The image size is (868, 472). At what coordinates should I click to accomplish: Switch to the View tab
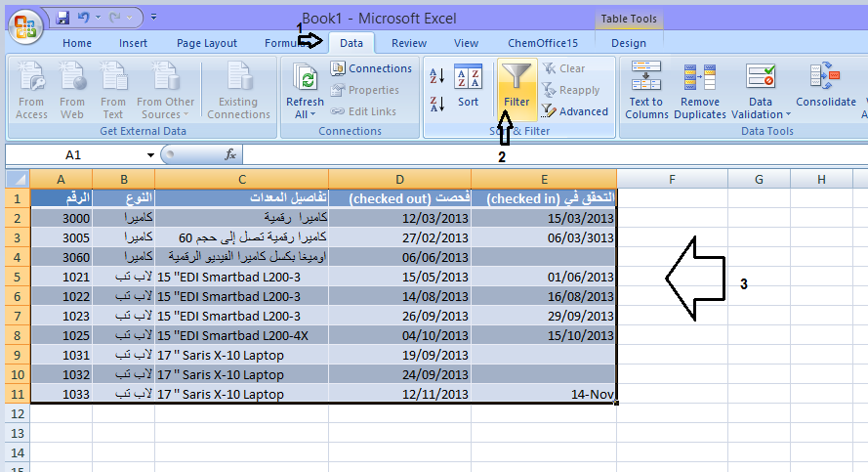point(466,43)
